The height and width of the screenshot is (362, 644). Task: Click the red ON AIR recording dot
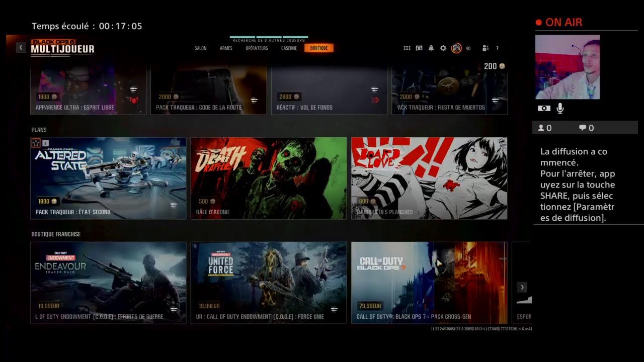coord(539,23)
